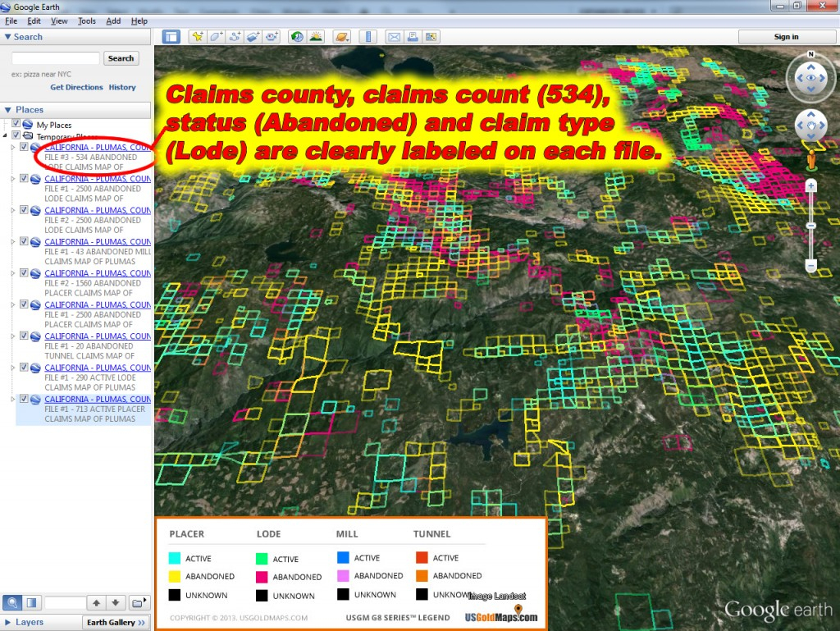Select the Add Polygon tool

point(217,37)
